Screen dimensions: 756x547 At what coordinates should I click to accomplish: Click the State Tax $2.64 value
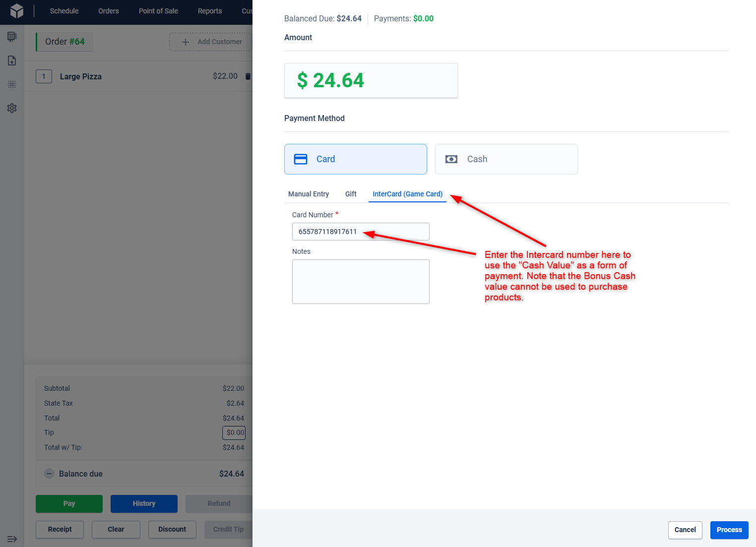235,403
